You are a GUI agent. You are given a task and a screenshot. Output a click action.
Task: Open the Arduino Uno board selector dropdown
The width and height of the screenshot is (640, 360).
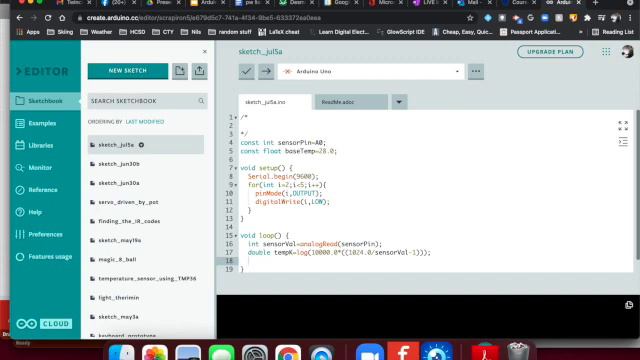tap(371, 71)
